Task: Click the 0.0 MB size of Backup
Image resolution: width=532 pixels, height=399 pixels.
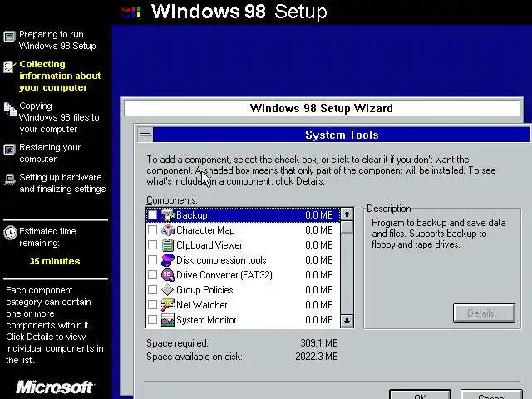Action: (319, 215)
